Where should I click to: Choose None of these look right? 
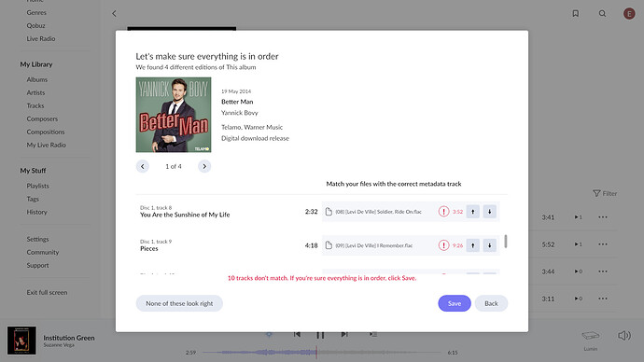pos(179,303)
